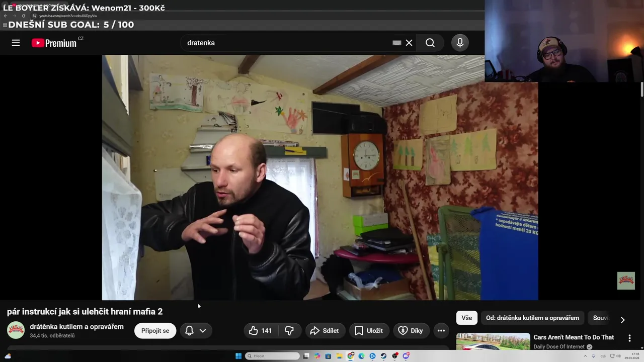The height and width of the screenshot is (362, 644).
Task: Select the Vše filter chip
Action: click(467, 318)
